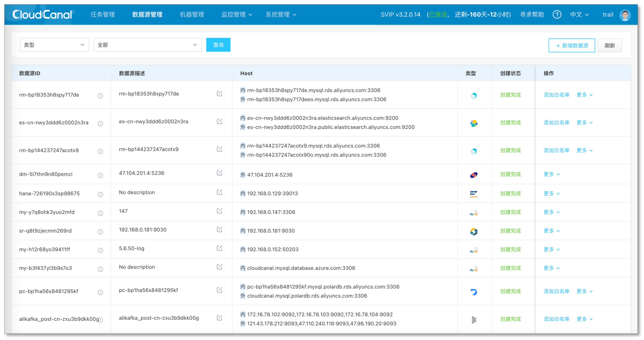Expand 更多 for sr-q8t9zjecmm269rd
This screenshot has height=340, width=644.
[x=551, y=231]
